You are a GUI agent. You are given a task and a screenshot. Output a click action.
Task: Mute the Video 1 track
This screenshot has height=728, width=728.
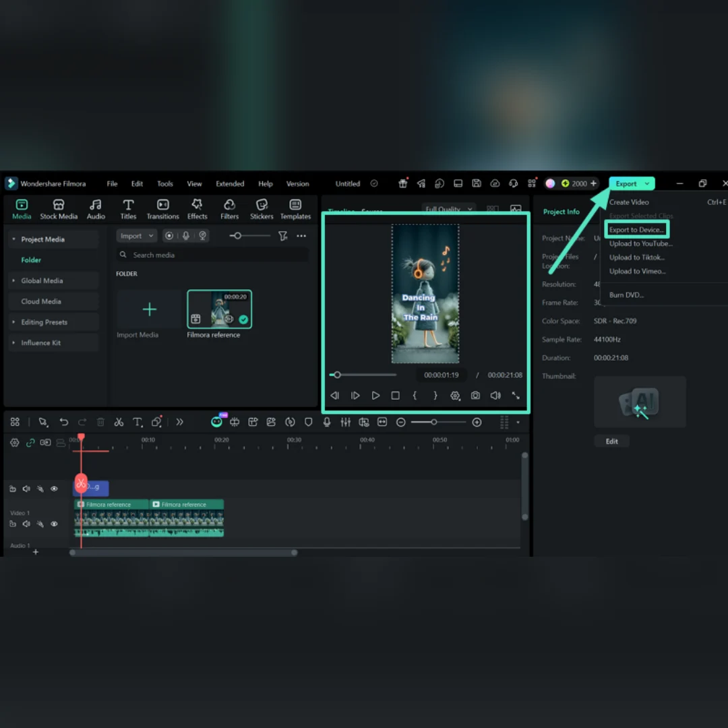26,524
